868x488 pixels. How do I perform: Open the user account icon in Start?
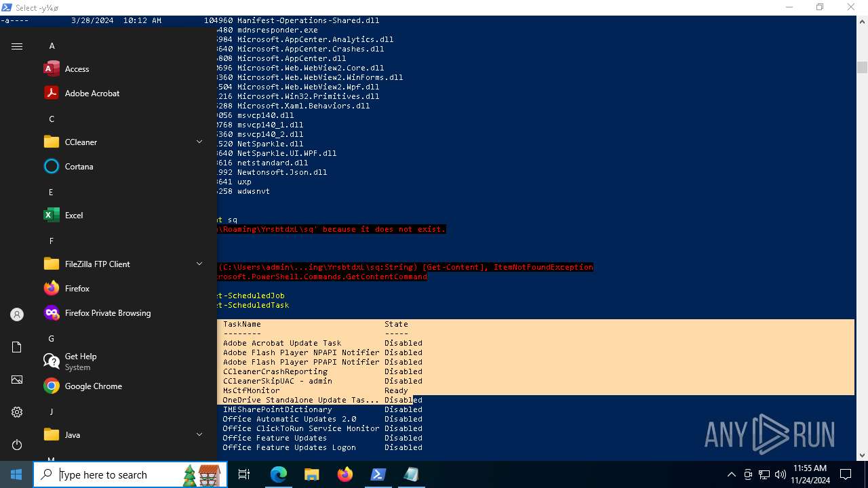17,314
